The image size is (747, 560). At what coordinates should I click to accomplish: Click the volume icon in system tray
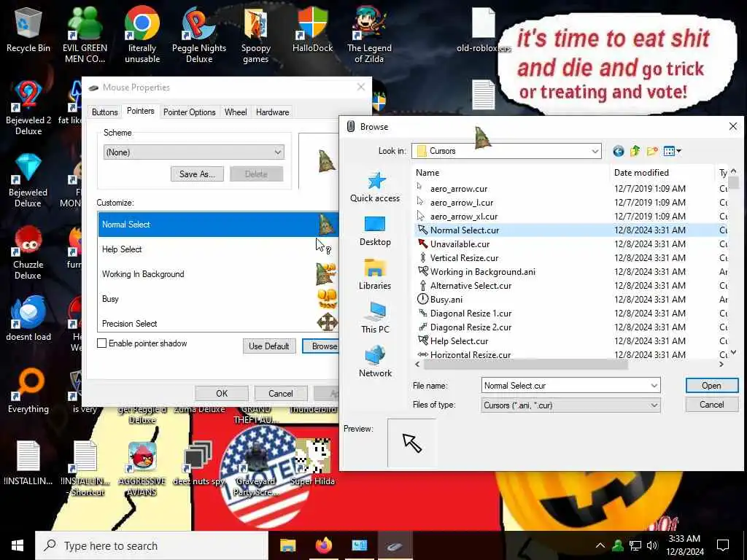click(651, 545)
